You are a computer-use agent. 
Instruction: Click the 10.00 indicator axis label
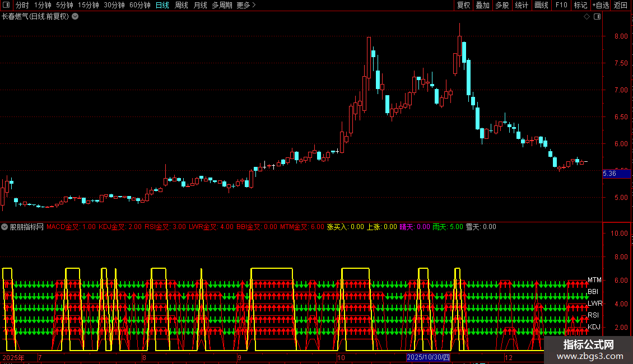click(x=619, y=234)
